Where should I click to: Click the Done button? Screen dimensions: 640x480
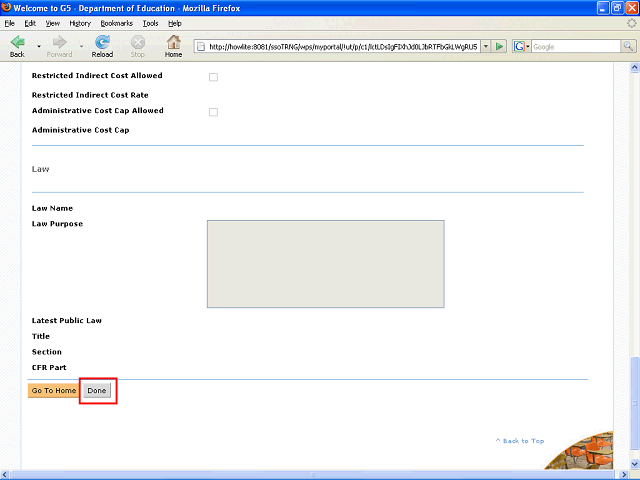coord(97,391)
